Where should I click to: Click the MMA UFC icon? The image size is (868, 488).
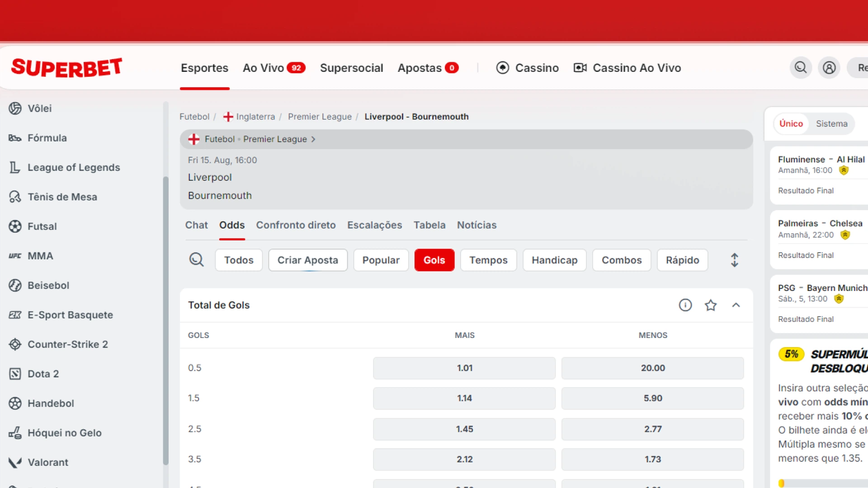15,256
